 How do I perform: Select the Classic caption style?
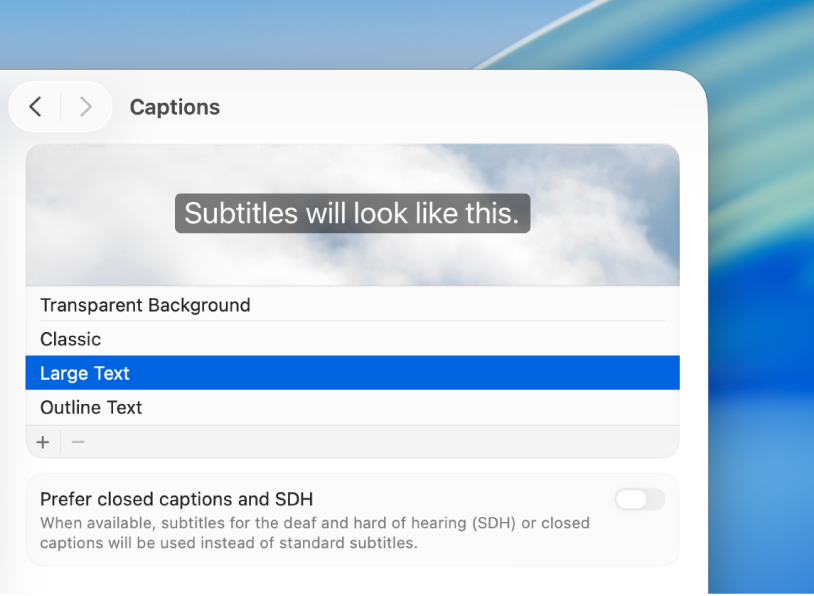70,339
